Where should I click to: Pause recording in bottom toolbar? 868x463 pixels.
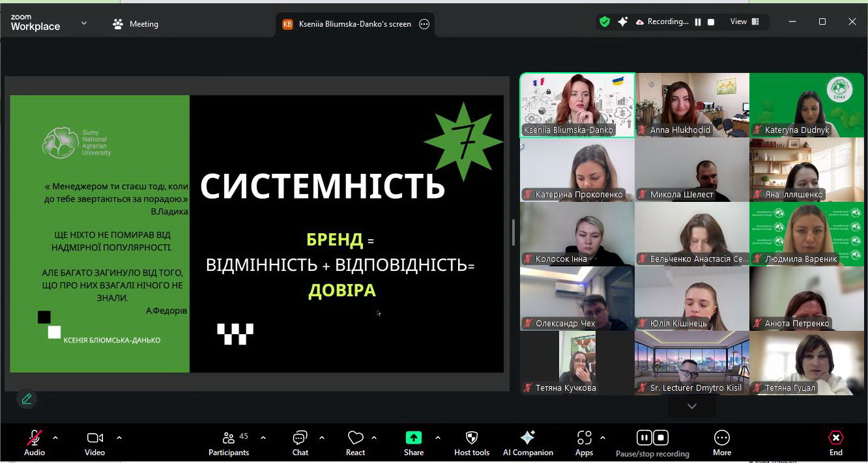tap(644, 438)
